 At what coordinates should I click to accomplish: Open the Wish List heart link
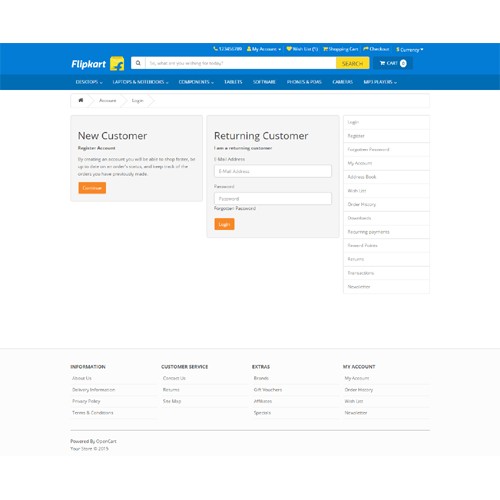(302, 49)
